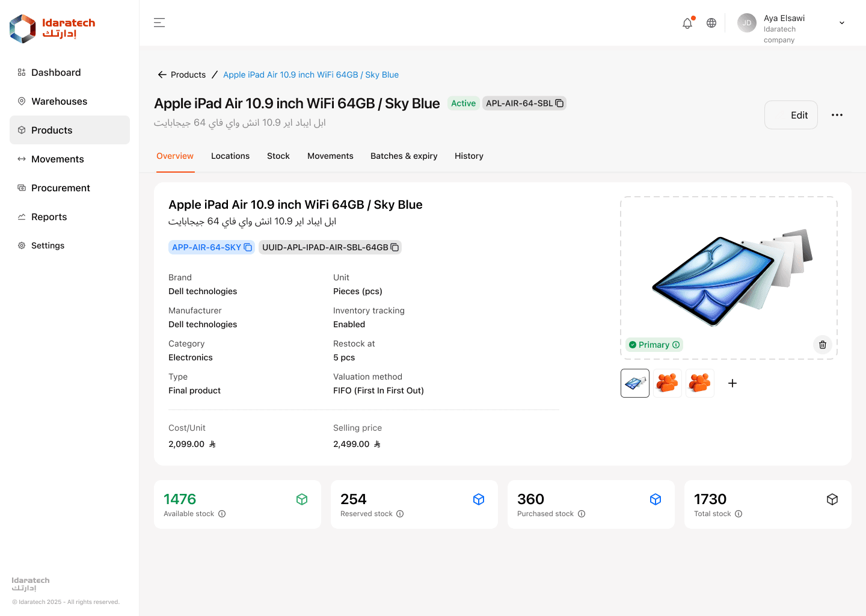Click the back arrow next to Products
866x616 pixels.
(x=162, y=75)
